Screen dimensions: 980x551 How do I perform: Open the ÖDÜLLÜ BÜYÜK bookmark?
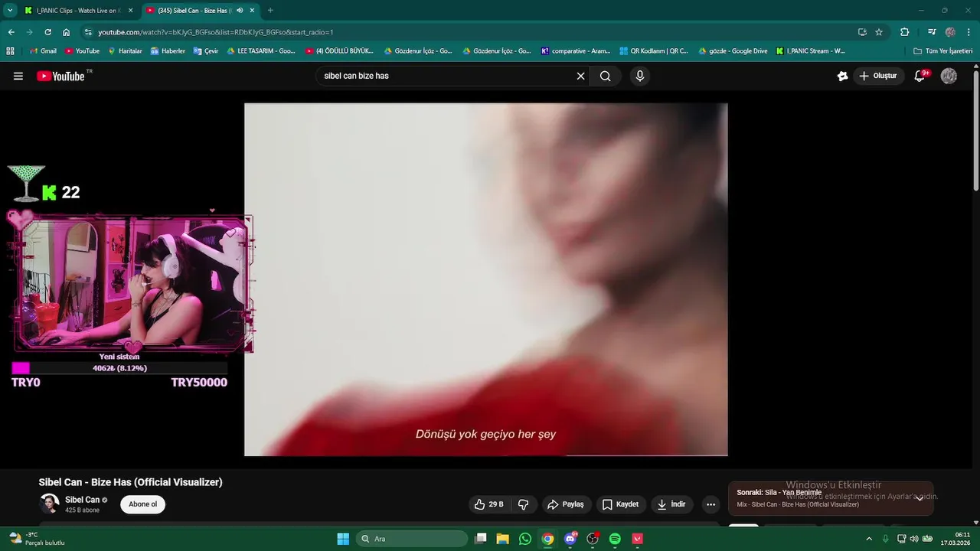(x=339, y=51)
